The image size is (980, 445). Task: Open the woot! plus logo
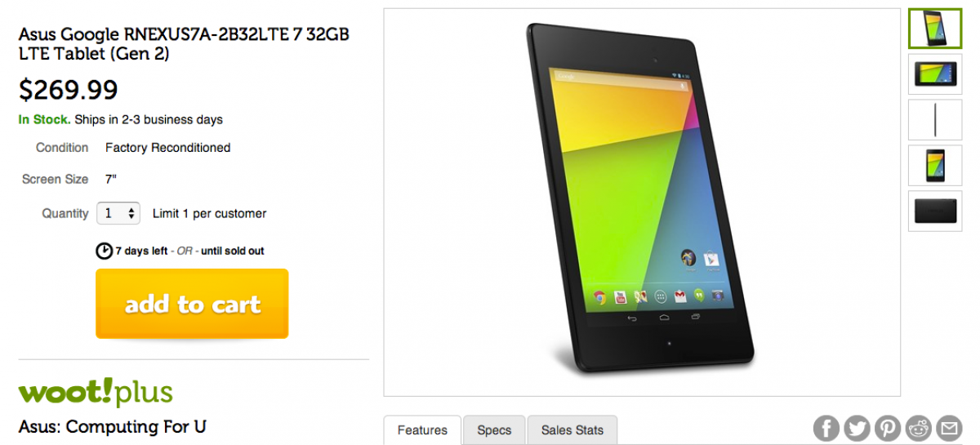(96, 392)
